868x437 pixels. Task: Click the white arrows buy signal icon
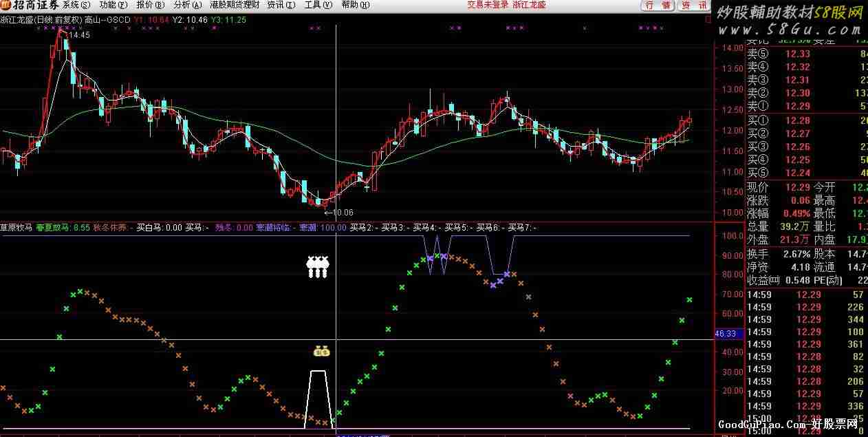click(x=318, y=266)
